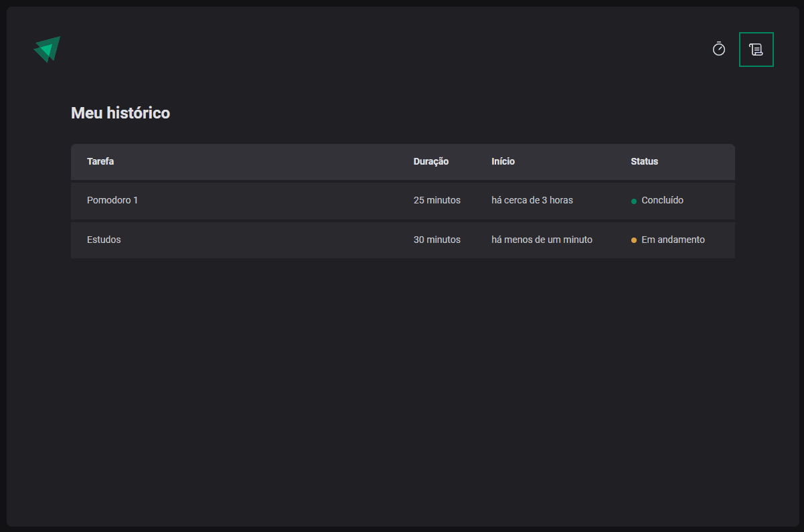
Task: Click the "Duração" column header
Action: 431,161
